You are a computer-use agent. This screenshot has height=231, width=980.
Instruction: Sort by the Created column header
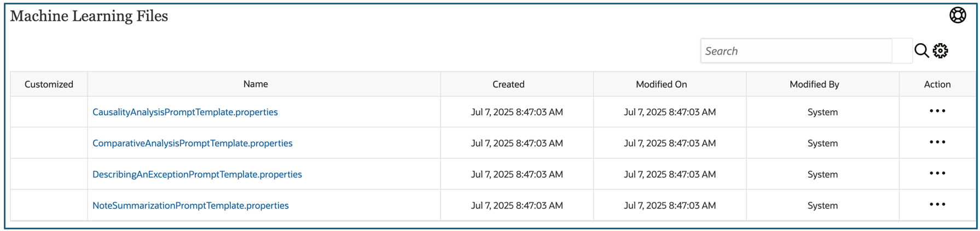[508, 84]
